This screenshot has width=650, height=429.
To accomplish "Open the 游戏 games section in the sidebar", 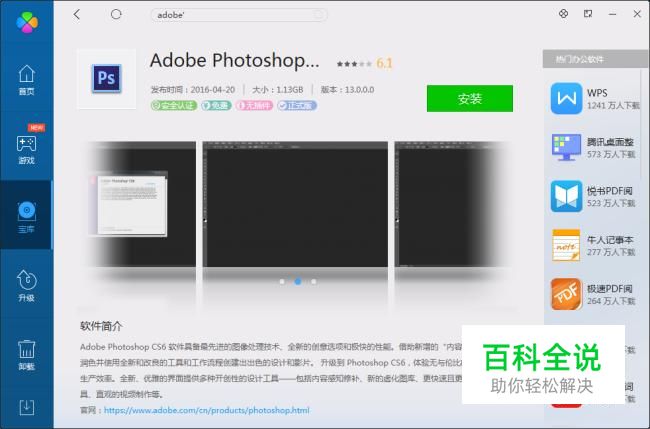I will pos(27,149).
